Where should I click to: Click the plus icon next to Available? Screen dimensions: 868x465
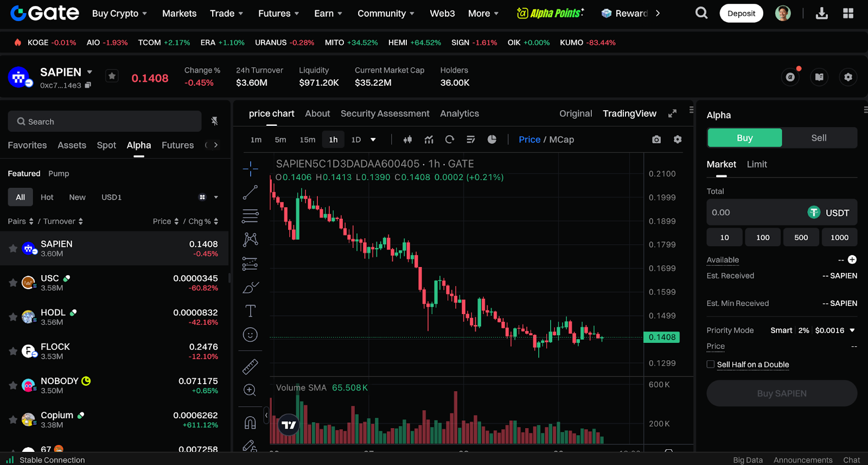coord(852,259)
